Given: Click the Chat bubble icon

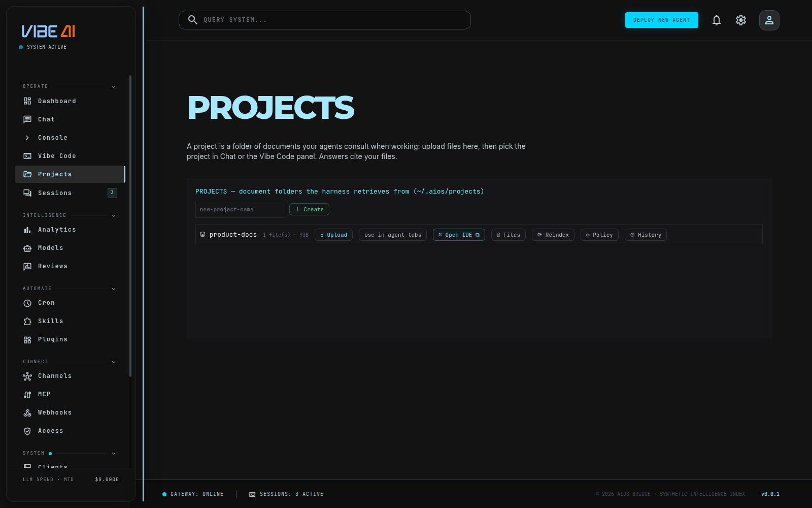Looking at the screenshot, I should (x=27, y=119).
